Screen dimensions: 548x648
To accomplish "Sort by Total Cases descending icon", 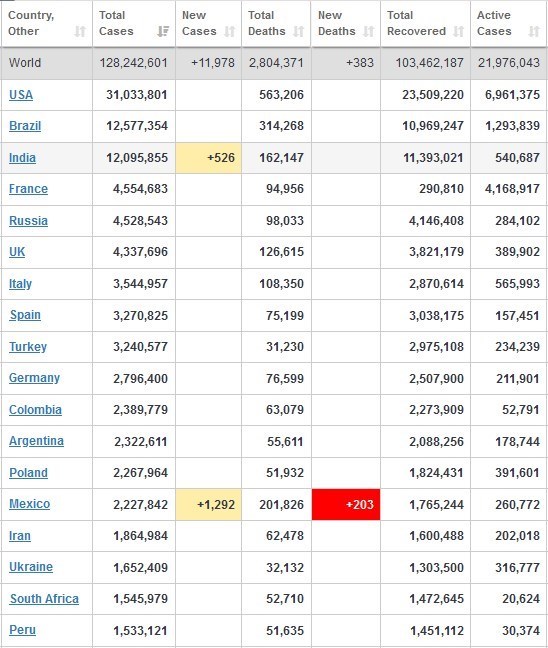I will pyautogui.click(x=163, y=31).
